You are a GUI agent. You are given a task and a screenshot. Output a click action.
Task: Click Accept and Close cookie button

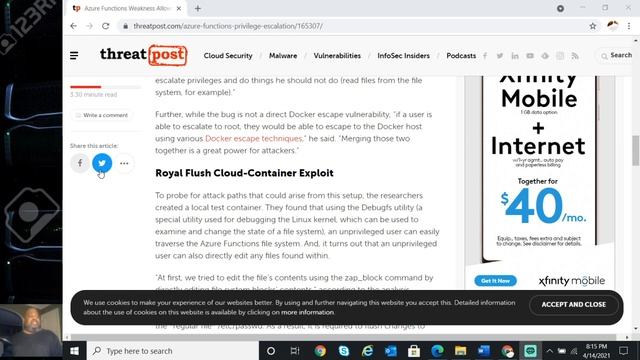(x=573, y=304)
